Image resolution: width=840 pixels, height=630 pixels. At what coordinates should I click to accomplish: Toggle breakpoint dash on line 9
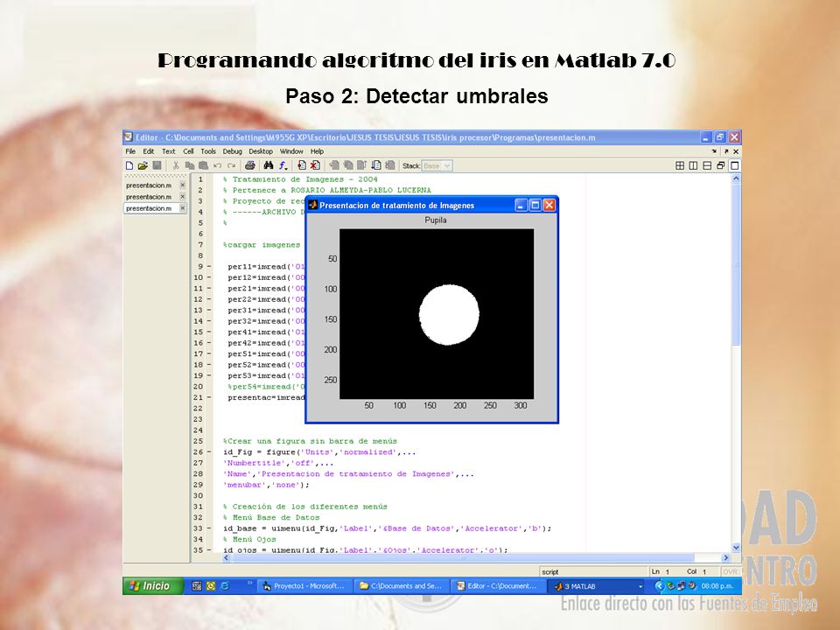(209, 267)
